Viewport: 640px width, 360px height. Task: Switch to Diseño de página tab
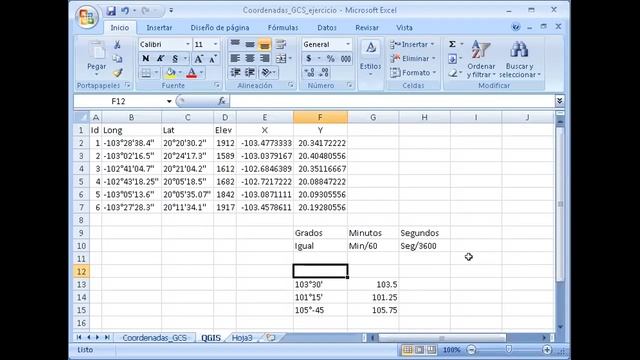(x=220, y=27)
